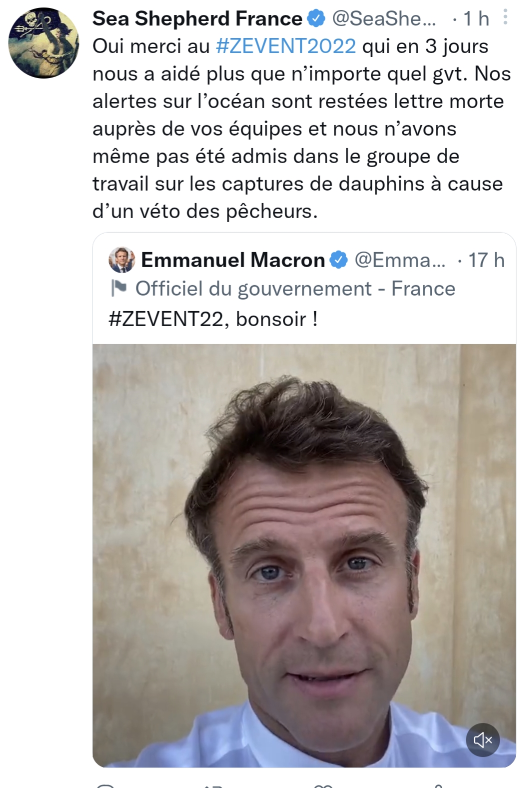Play the Emmanuel Macron video
The width and height of the screenshot is (532, 788).
(x=304, y=555)
